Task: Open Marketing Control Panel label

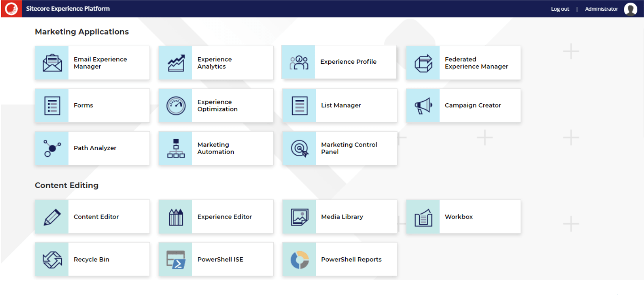Action: coord(349,148)
